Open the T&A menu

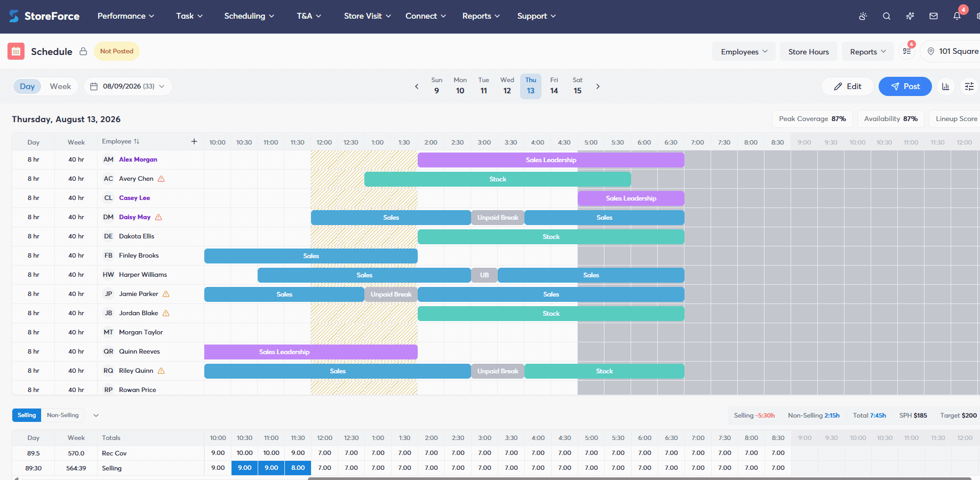309,16
